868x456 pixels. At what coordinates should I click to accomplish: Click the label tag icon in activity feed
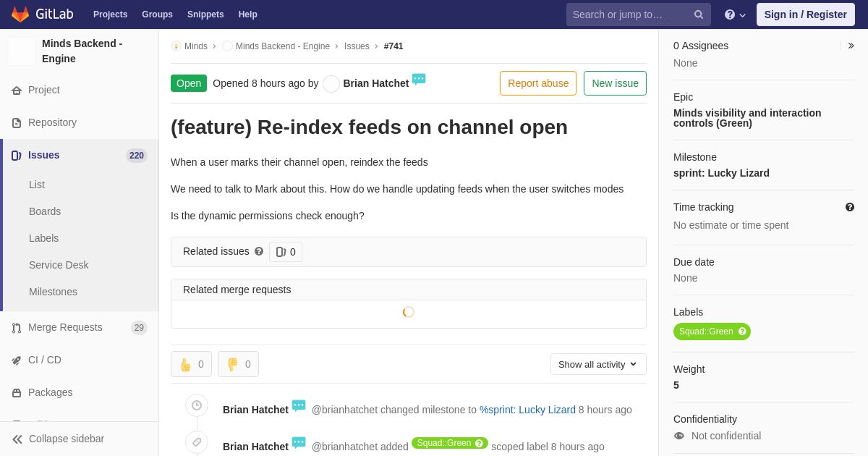point(197,442)
